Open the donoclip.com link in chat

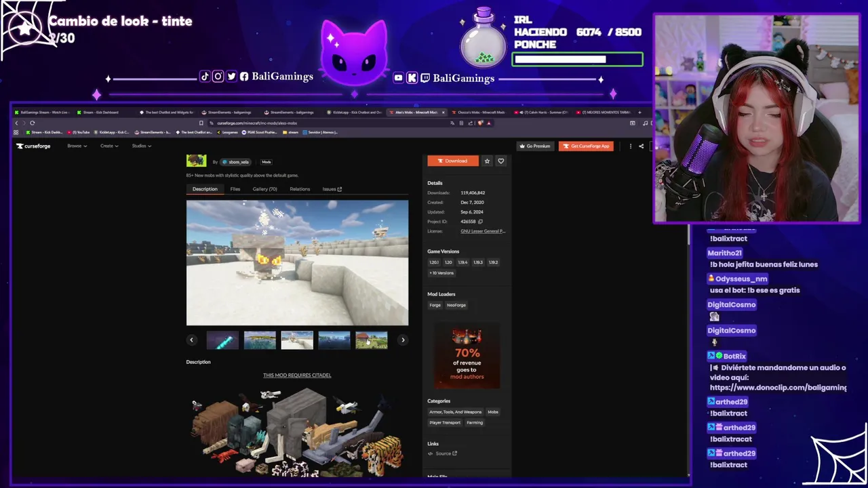(x=778, y=388)
